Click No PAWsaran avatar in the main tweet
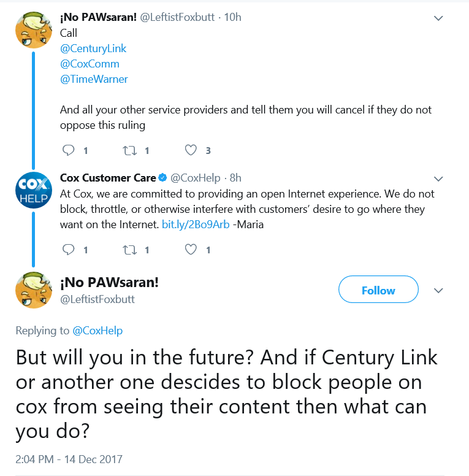Viewport: 469px width, 476px height. tap(34, 290)
